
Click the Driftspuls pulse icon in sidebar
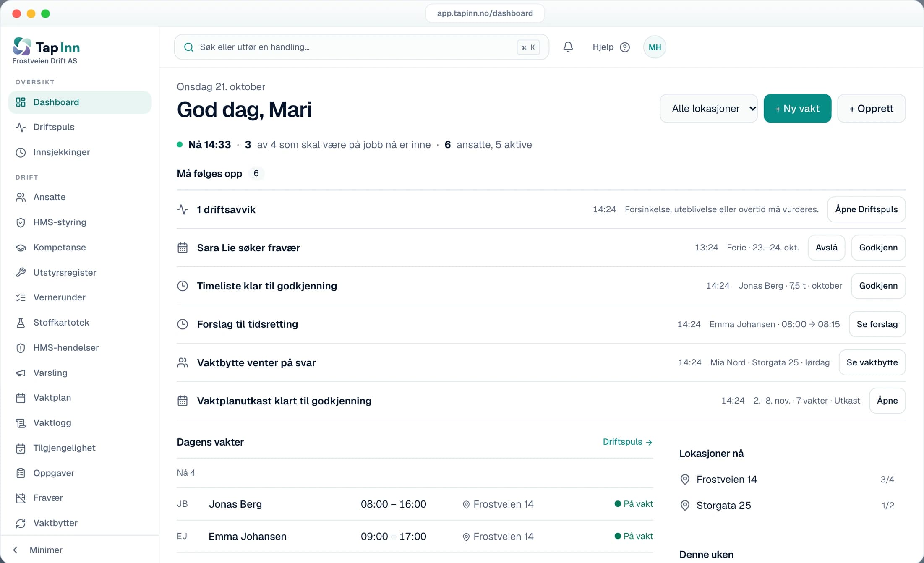click(21, 127)
